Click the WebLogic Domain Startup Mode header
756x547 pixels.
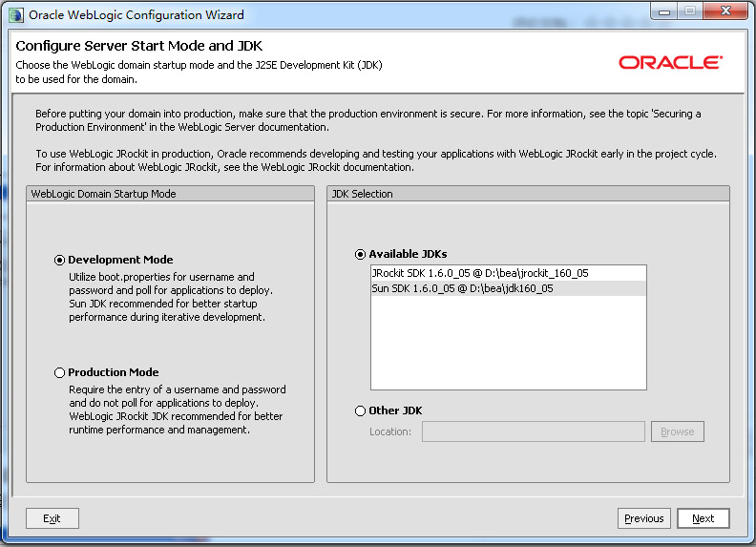click(170, 194)
